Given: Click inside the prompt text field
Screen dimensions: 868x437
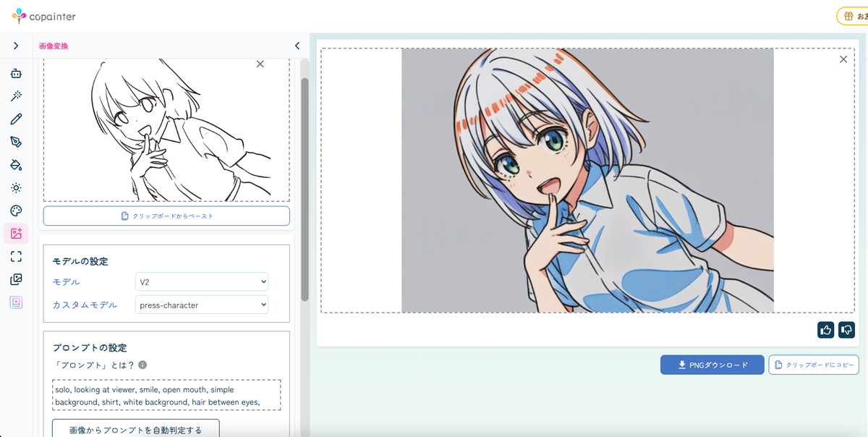Looking at the screenshot, I should coord(166,395).
